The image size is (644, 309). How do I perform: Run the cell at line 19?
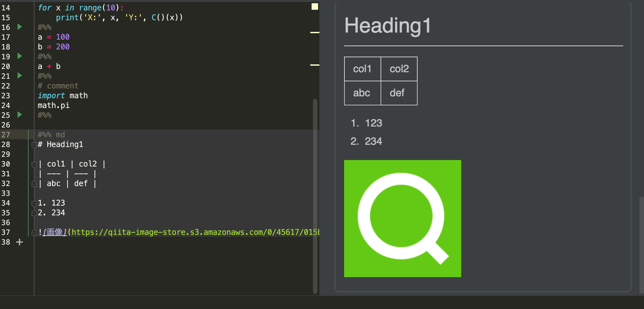tap(20, 56)
